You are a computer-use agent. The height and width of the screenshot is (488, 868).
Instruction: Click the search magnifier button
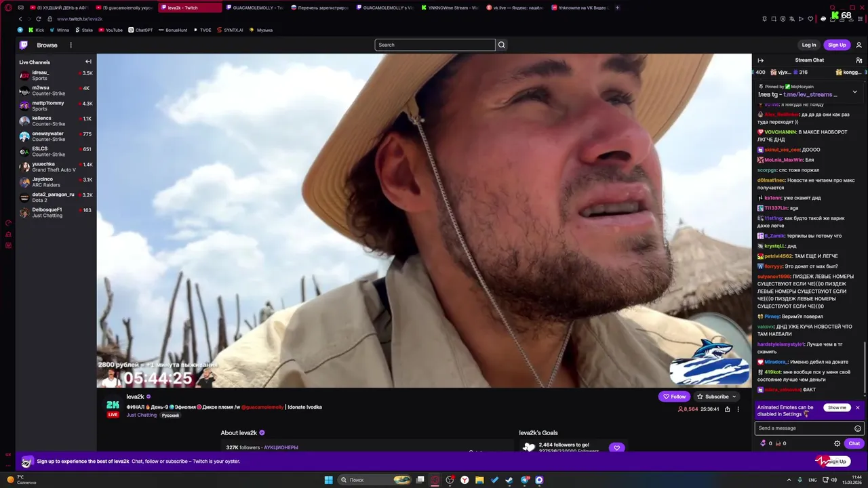pos(502,45)
